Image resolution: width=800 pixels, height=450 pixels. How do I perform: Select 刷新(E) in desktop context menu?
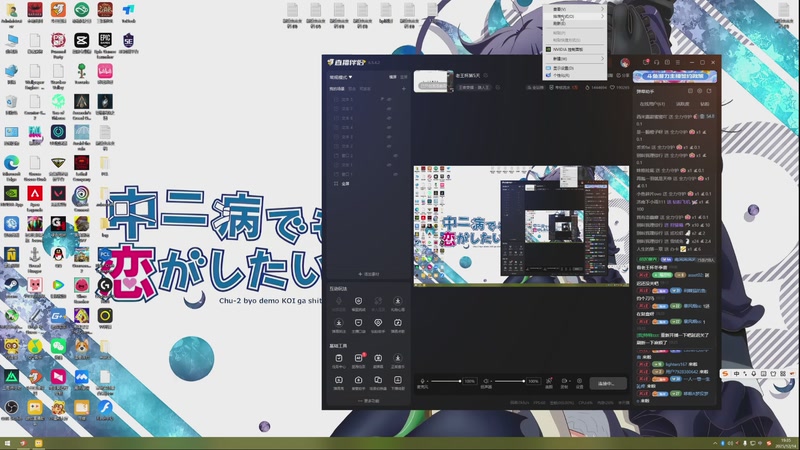click(x=574, y=23)
